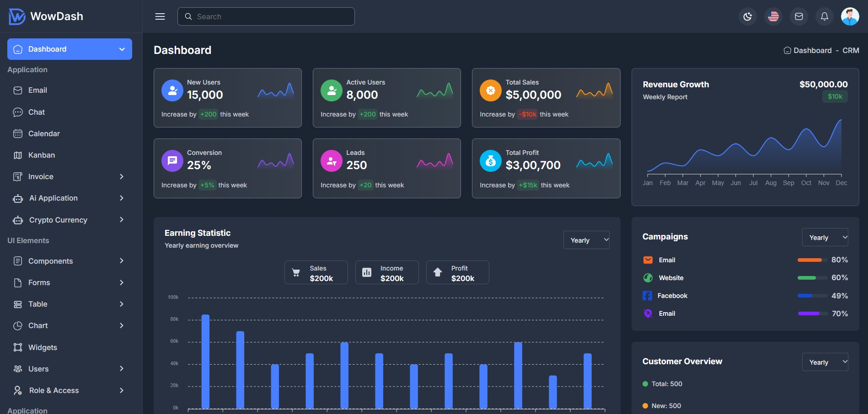Click the New Users blue icon
The image size is (868, 414).
[172, 90]
